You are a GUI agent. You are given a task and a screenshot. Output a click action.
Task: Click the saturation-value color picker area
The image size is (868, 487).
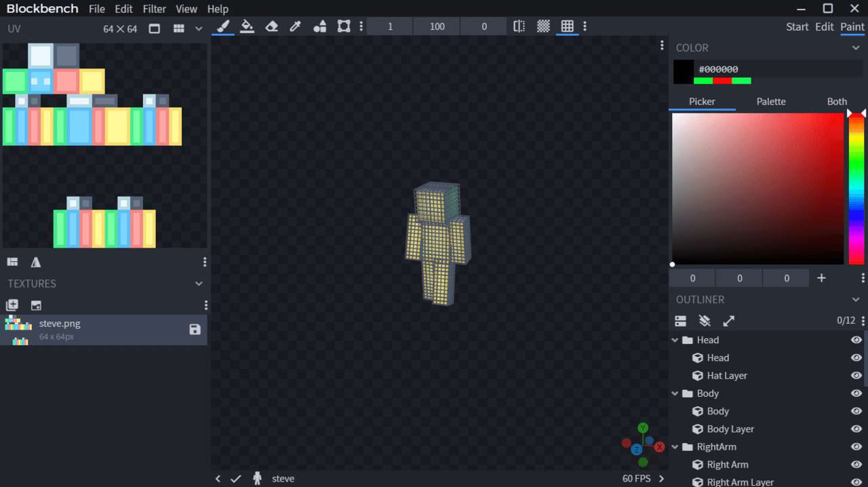pyautogui.click(x=757, y=189)
